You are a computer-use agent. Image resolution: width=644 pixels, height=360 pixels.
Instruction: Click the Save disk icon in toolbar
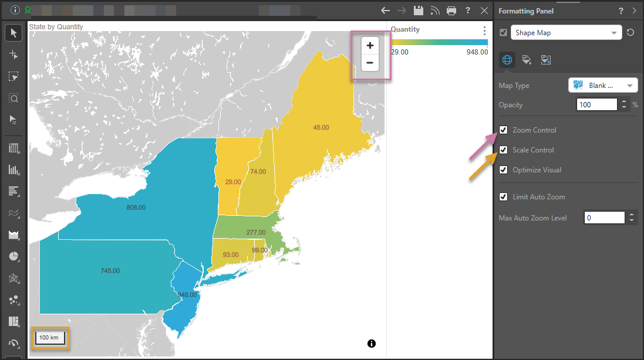click(419, 11)
